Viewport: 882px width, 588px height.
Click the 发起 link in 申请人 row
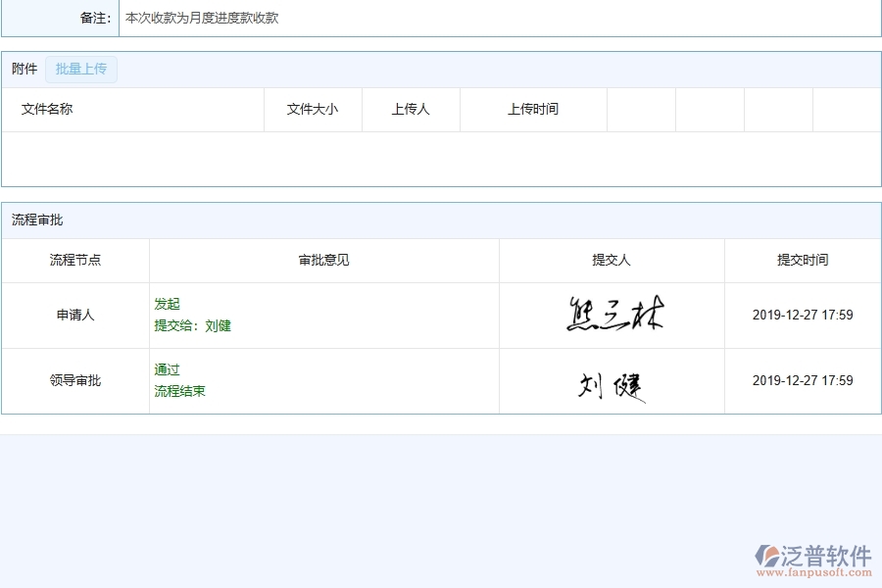pos(167,304)
